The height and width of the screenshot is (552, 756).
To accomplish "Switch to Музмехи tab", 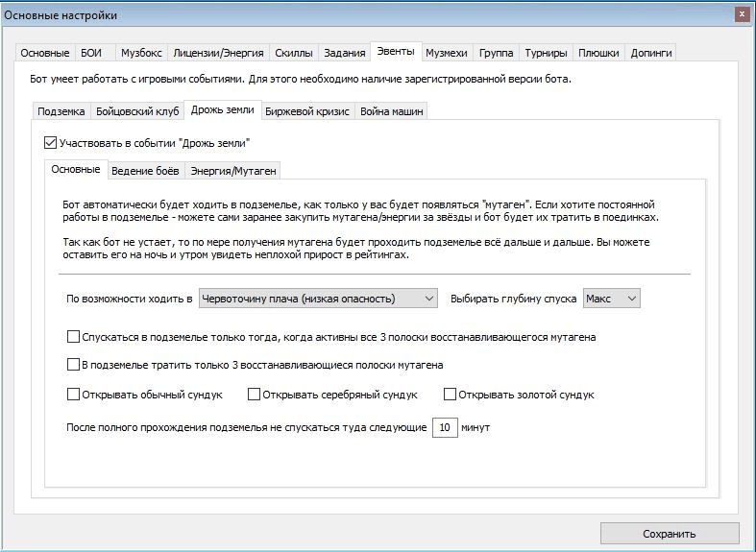I will [447, 53].
